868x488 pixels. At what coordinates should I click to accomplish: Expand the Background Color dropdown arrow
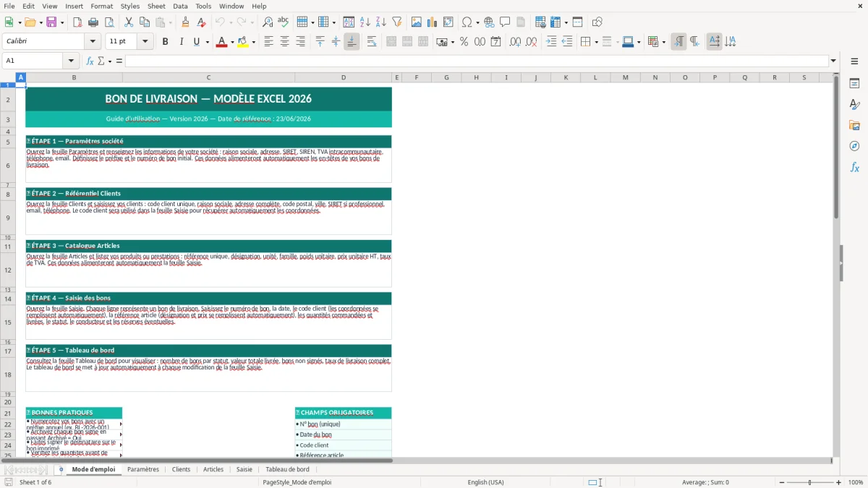click(253, 42)
